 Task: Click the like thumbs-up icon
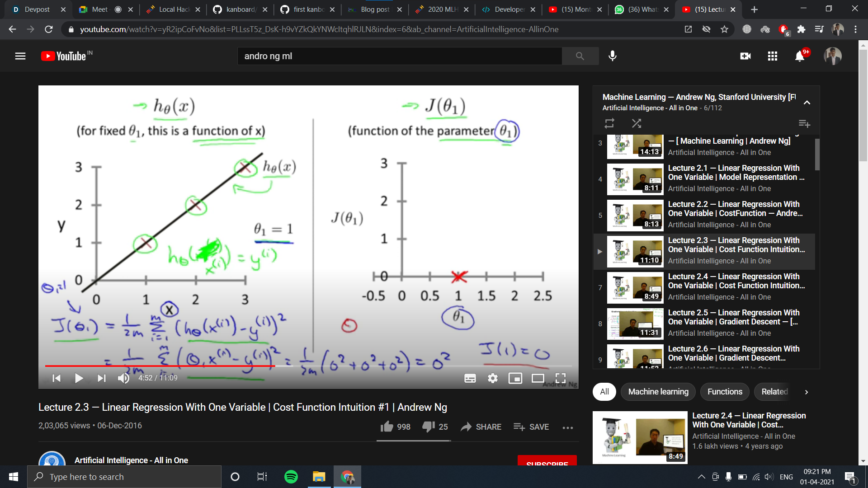click(x=387, y=427)
